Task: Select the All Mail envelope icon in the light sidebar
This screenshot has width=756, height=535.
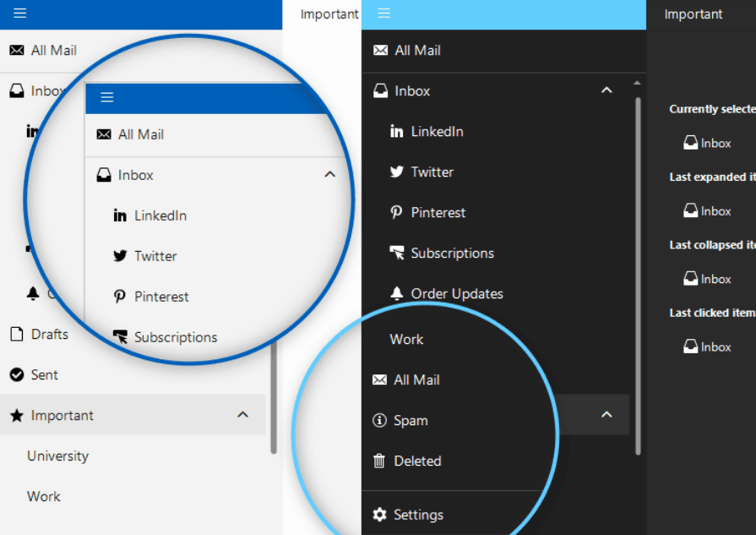Action: coord(17,50)
